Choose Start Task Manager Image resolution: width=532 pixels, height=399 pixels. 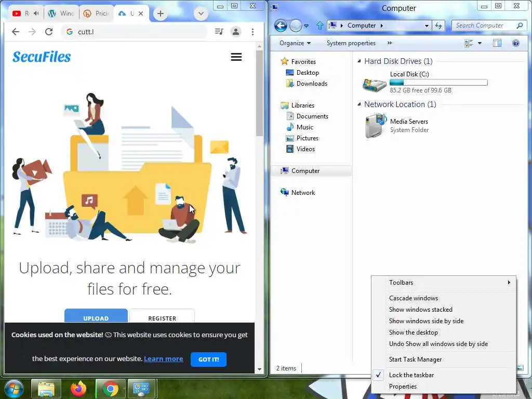[444, 360]
